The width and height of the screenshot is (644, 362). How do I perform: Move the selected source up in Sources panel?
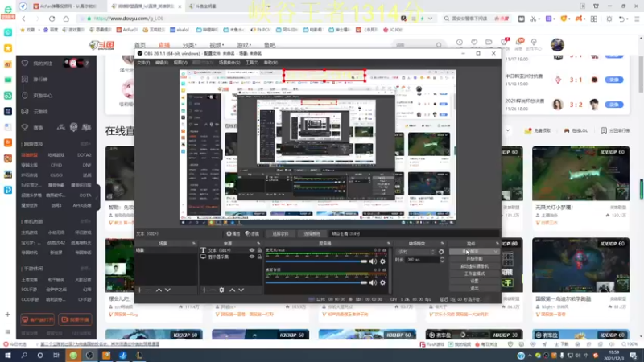[233, 290]
